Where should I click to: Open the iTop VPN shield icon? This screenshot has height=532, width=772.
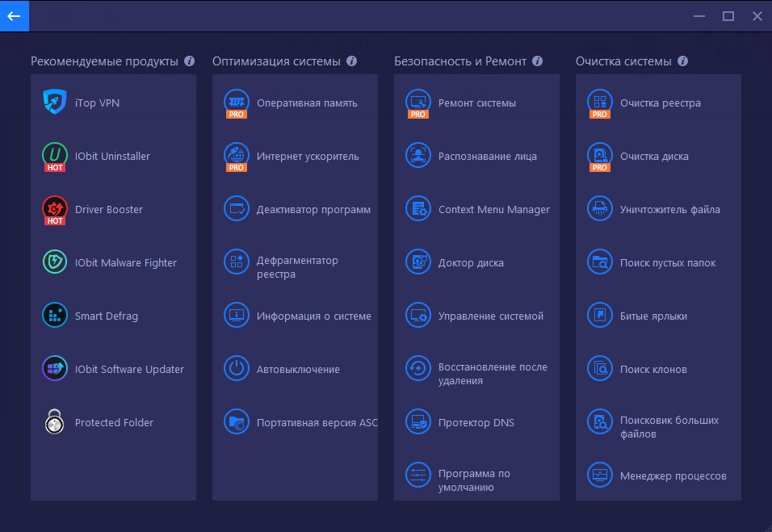coord(55,102)
